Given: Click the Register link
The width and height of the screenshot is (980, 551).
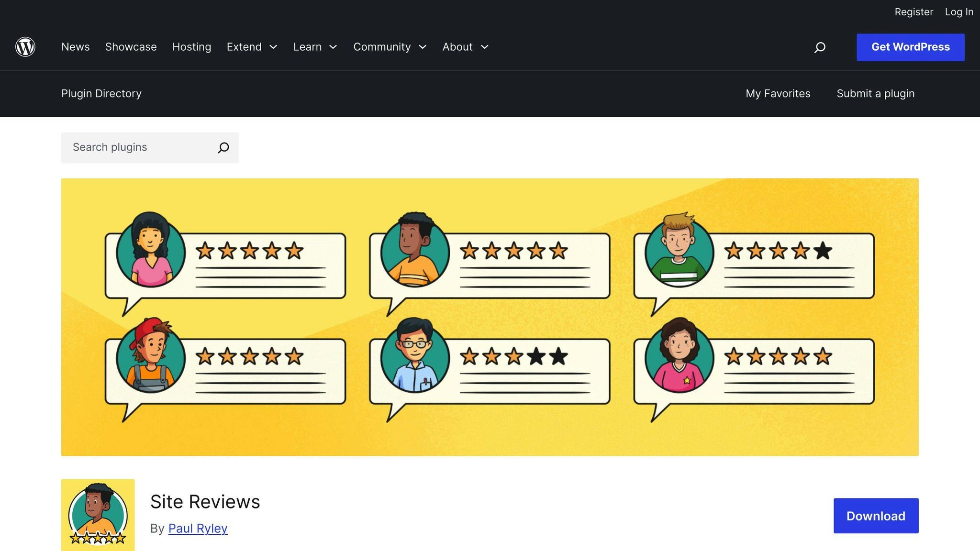Looking at the screenshot, I should [x=914, y=12].
